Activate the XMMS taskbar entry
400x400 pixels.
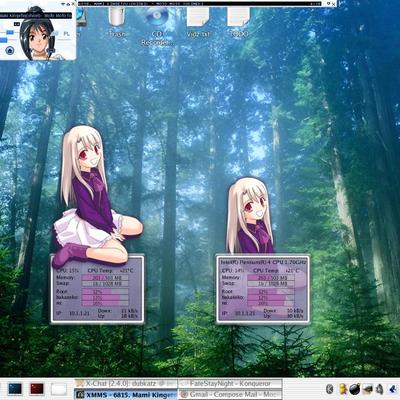126,395
